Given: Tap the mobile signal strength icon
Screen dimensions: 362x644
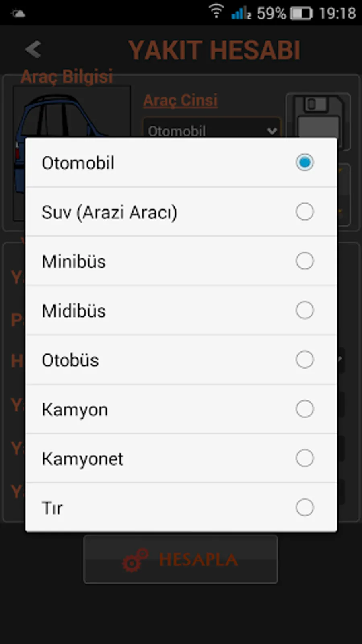Looking at the screenshot, I should pyautogui.click(x=241, y=12).
